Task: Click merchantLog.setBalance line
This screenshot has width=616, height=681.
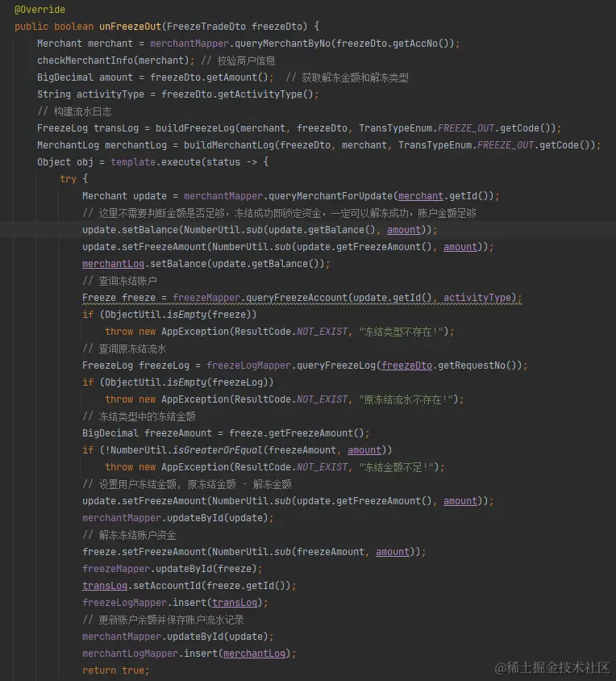Action: 206,264
